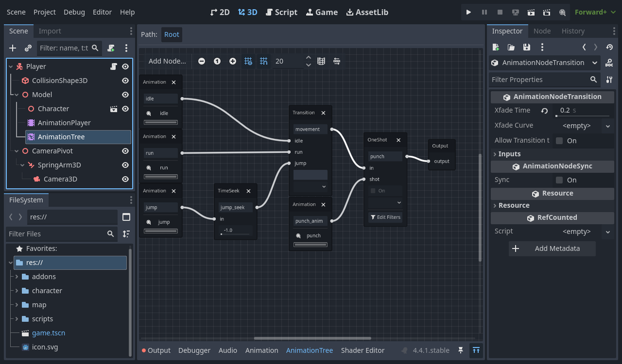Reset graph zoom to 100 percent
622x364 pixels.
click(x=217, y=61)
